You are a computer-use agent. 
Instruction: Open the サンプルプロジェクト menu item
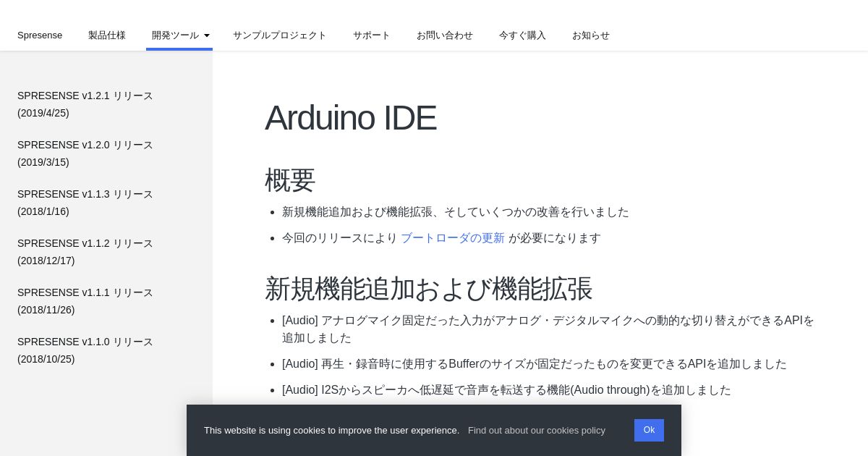pos(280,35)
